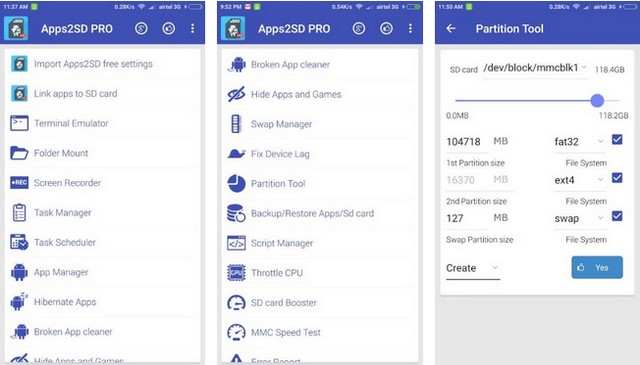Toggle the ext4 2nd partition checkbox
This screenshot has width=640, height=365.
(617, 178)
